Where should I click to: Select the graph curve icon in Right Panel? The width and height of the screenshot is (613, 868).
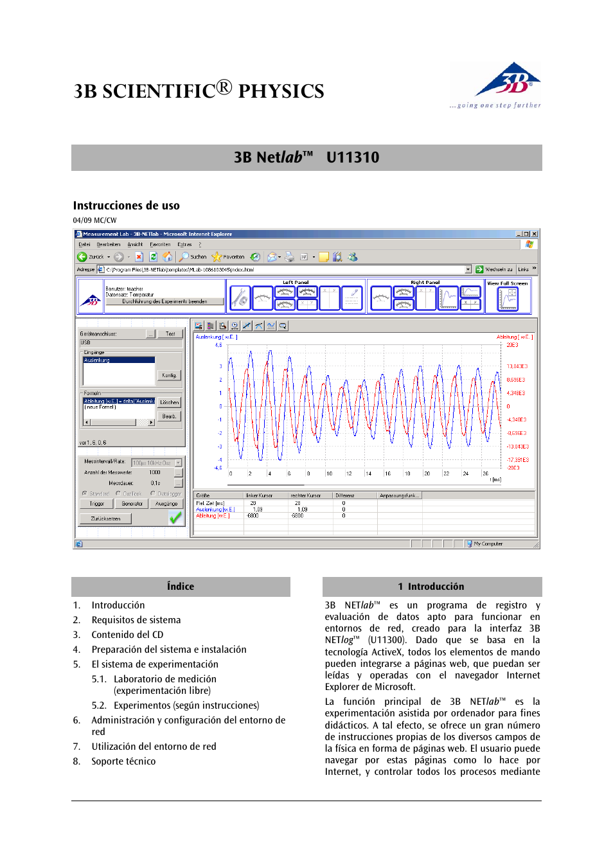(448, 298)
